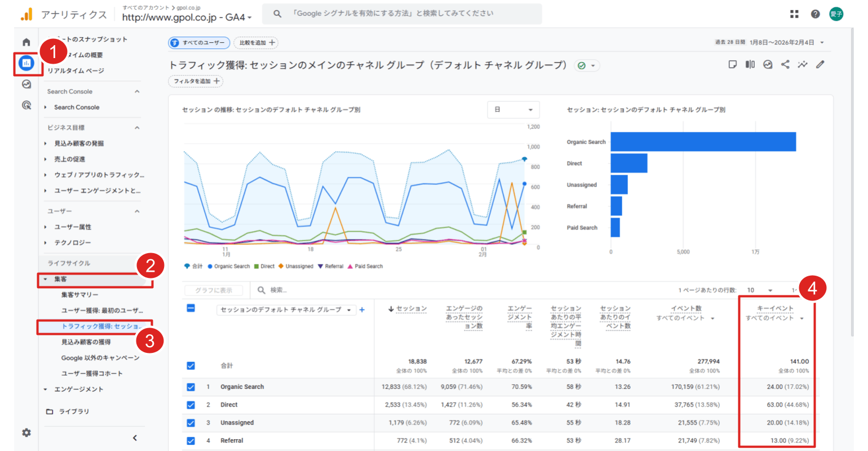Select 見込み顧客の獲得 in the sidebar
This screenshot has width=868, height=451.
coord(86,342)
